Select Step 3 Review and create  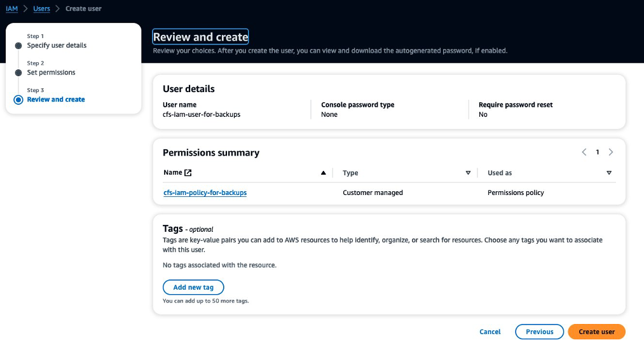(x=56, y=99)
